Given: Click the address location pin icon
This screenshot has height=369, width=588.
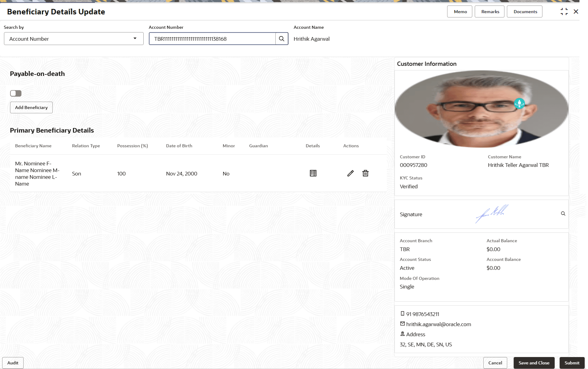Looking at the screenshot, I should click(402, 334).
